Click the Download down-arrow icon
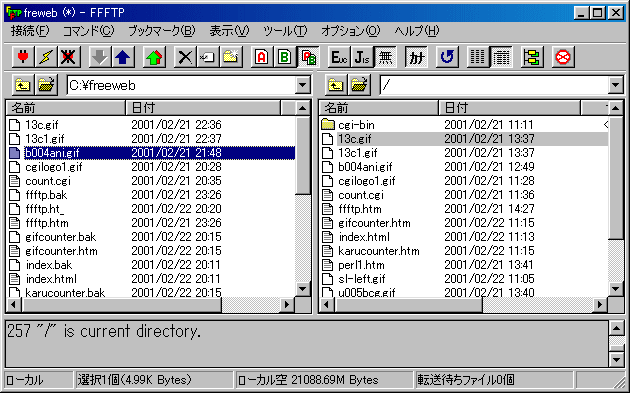The height and width of the screenshot is (393, 630). (x=100, y=57)
